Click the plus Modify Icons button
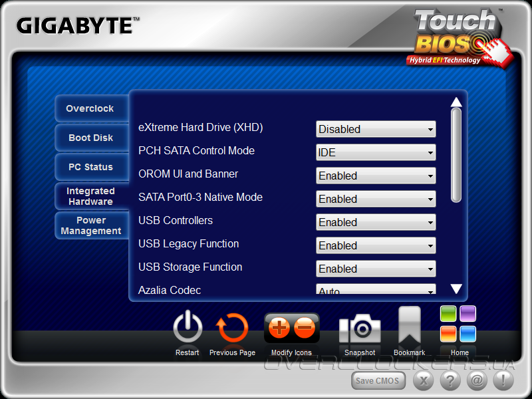 (279, 328)
